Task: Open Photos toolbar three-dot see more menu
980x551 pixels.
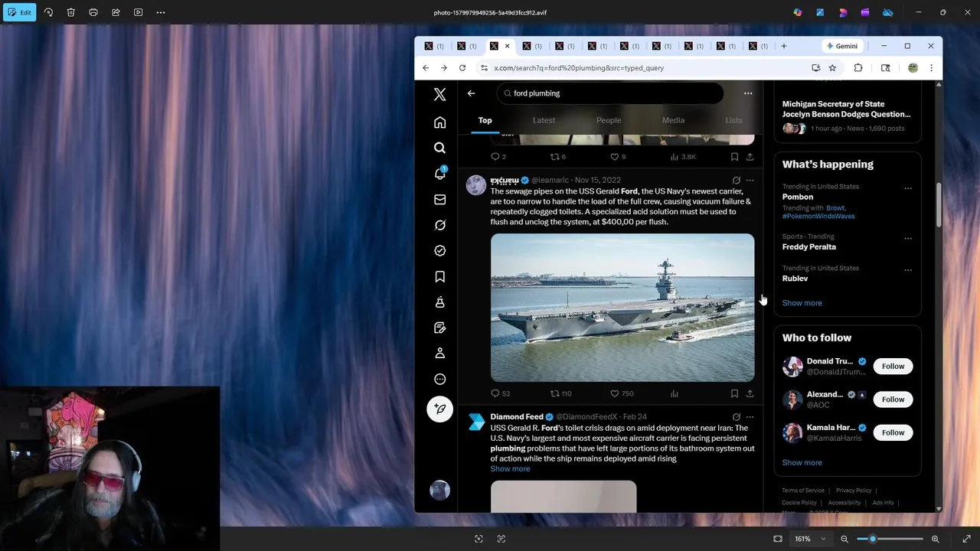Action: 161,12
